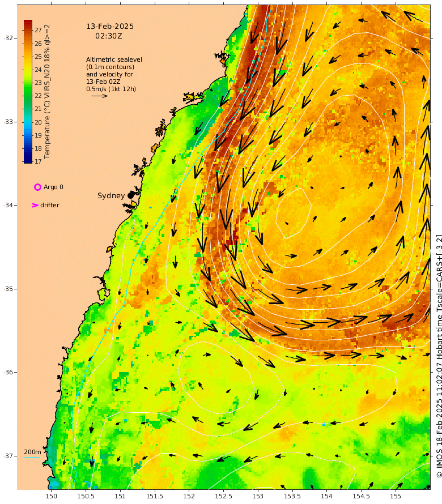Click the IMOS copyright text on right edge
The image size is (442, 504).
pyautogui.click(x=439, y=356)
